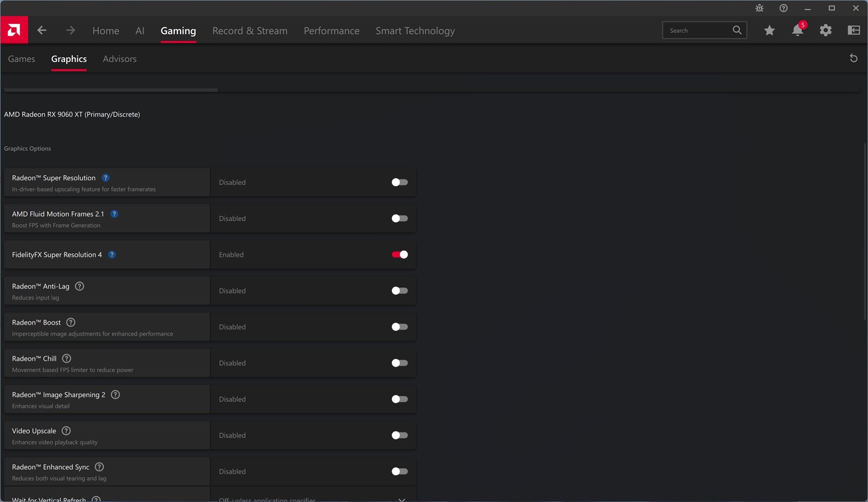
Task: Enable Radeon Boost toggle
Action: (x=400, y=327)
